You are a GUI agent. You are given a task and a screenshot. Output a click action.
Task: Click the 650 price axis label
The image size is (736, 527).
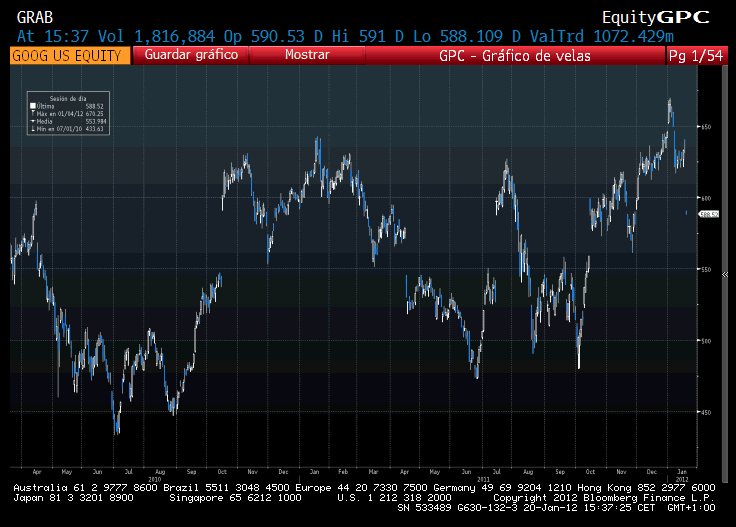coord(706,127)
